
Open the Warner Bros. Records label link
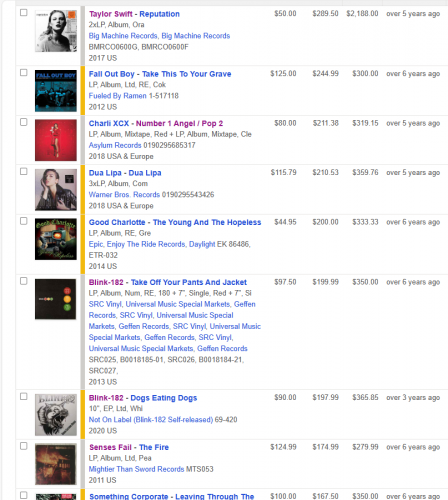[124, 195]
